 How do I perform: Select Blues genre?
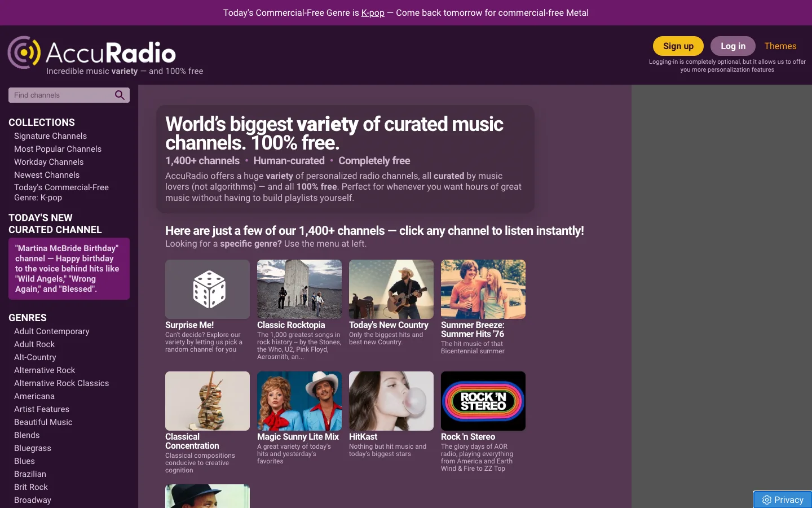(24, 461)
